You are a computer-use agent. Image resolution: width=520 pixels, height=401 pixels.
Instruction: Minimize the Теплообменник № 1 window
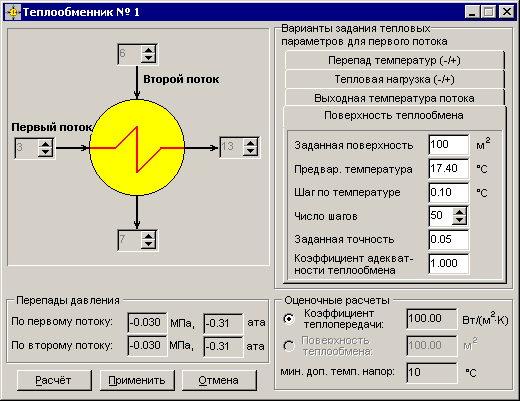[x=472, y=12]
